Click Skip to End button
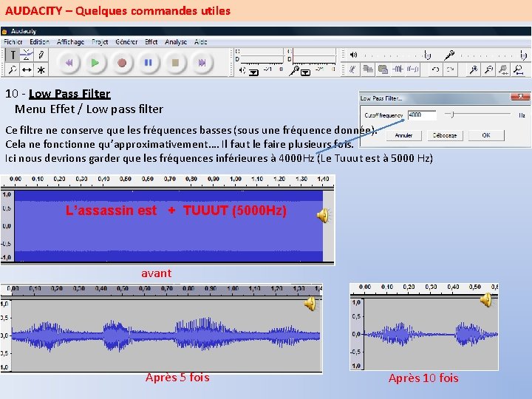This screenshot has height=399, width=532. pyautogui.click(x=202, y=63)
